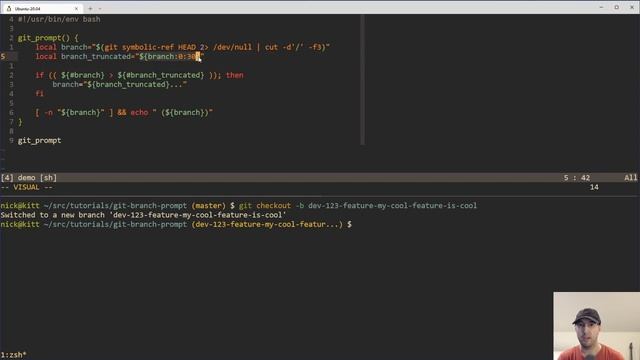This screenshot has height=360, width=640.
Task: Click 'nick@kitt' on the latest prompt line
Action: [x=20, y=224]
